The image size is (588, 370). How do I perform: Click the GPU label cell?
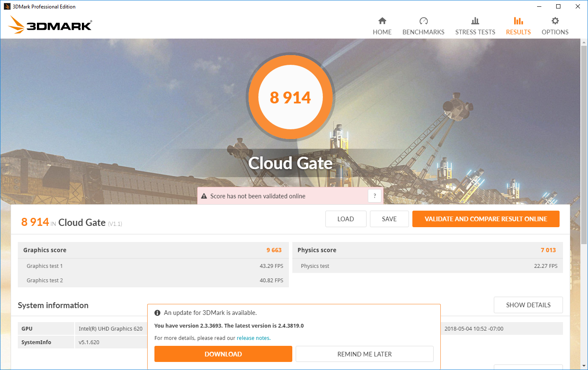point(46,328)
